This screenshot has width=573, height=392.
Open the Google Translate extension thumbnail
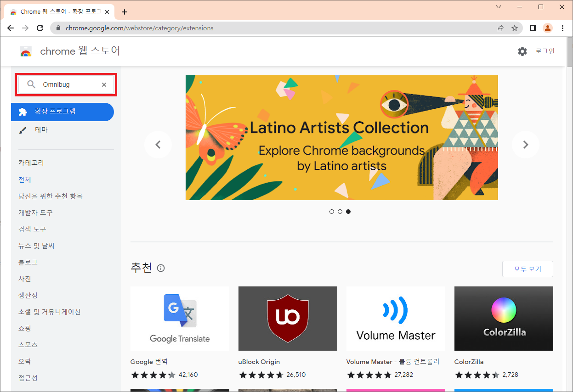point(180,319)
